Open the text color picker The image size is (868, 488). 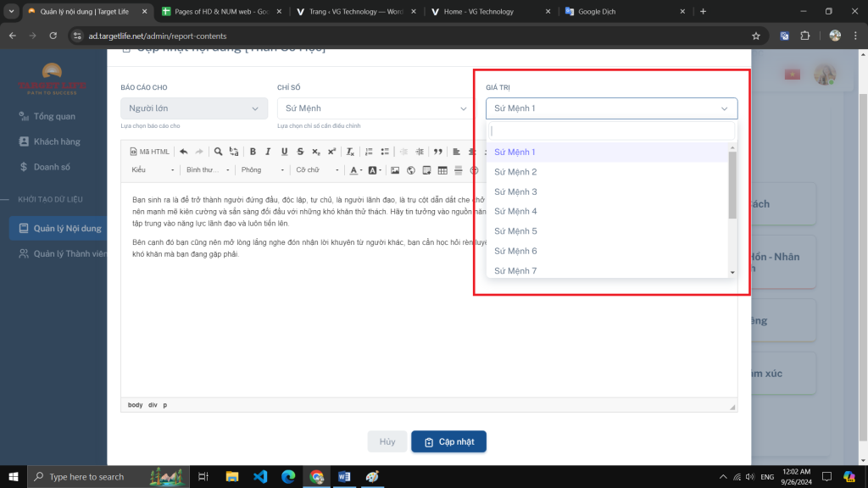[x=356, y=170]
